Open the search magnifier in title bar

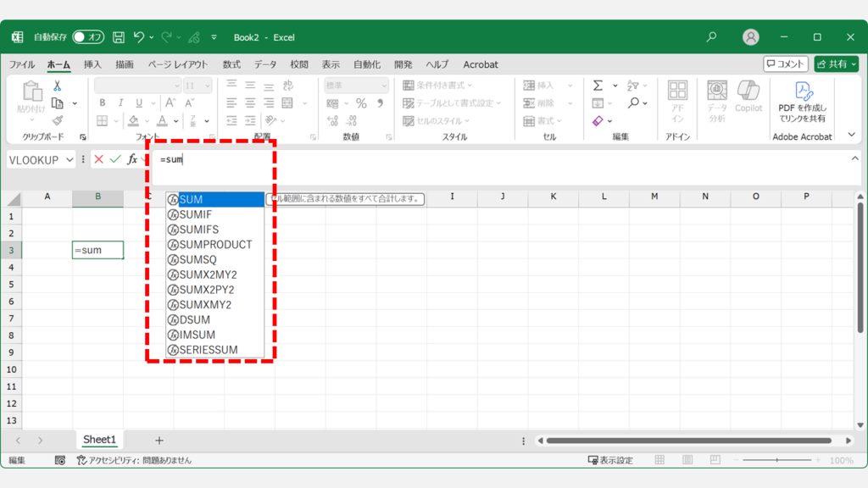pyautogui.click(x=711, y=37)
